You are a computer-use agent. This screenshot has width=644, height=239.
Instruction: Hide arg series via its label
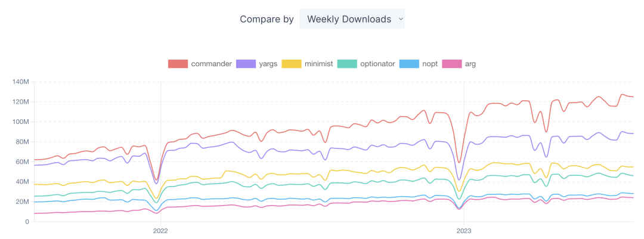click(470, 64)
